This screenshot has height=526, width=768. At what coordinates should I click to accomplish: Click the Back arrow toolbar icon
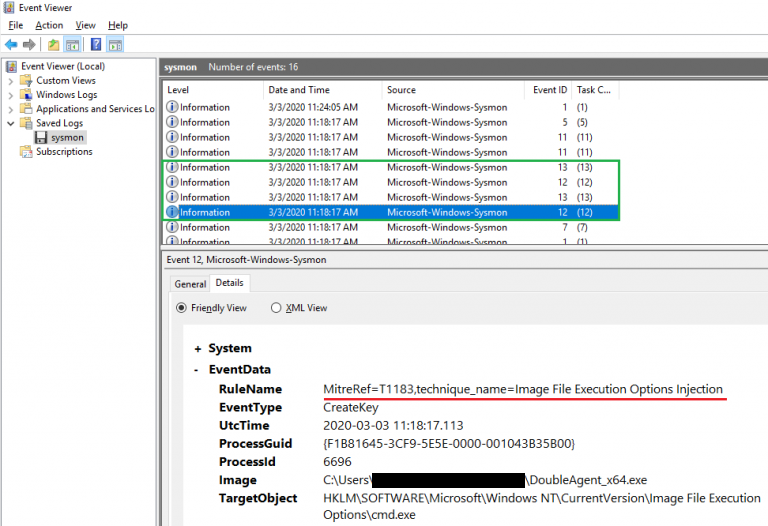tap(11, 45)
